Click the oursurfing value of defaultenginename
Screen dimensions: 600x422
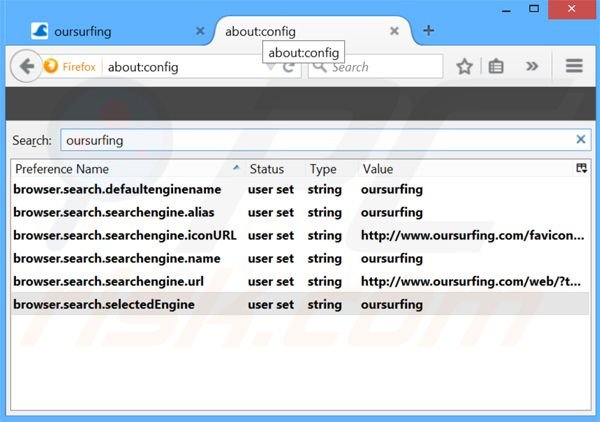(x=392, y=189)
